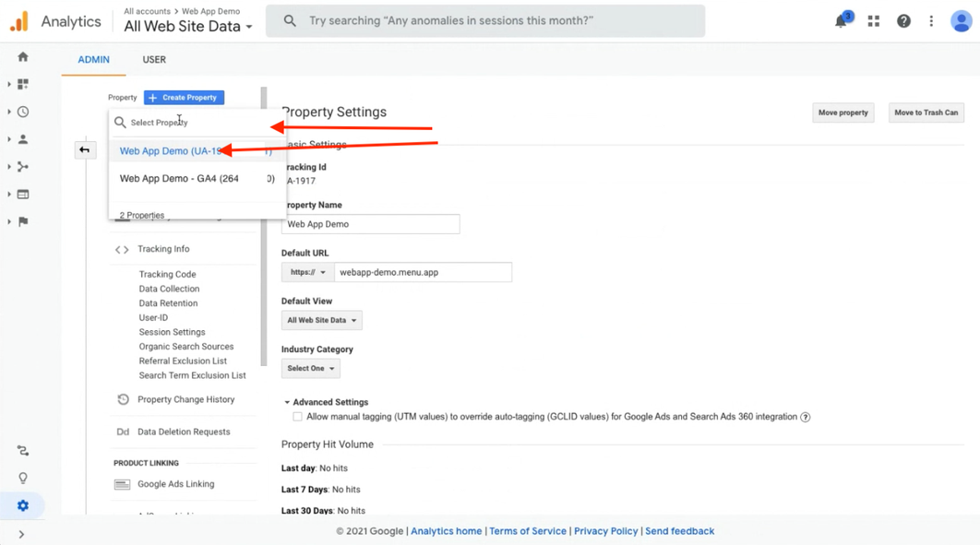This screenshot has width=980, height=545.
Task: Open Behavior icon in sidebar
Action: tap(23, 195)
